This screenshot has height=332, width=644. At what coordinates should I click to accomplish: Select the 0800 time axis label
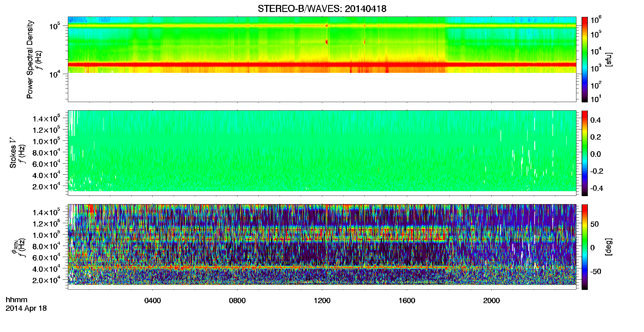[237, 301]
